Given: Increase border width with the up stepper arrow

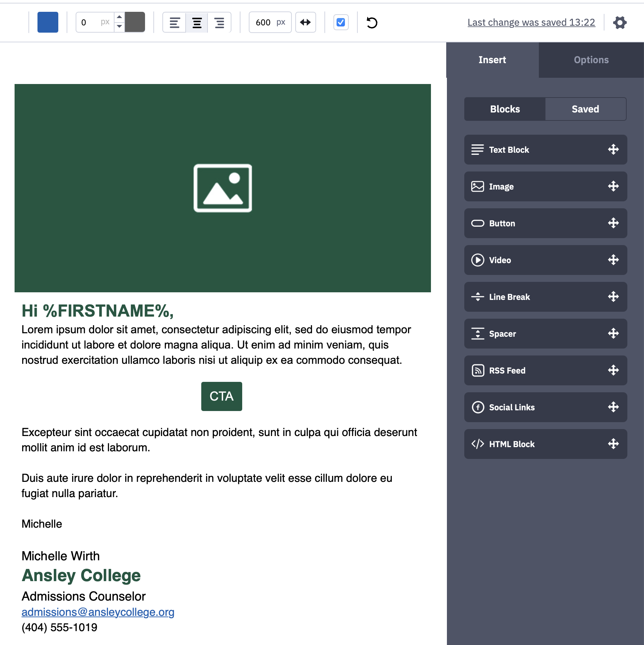Looking at the screenshot, I should [x=119, y=17].
